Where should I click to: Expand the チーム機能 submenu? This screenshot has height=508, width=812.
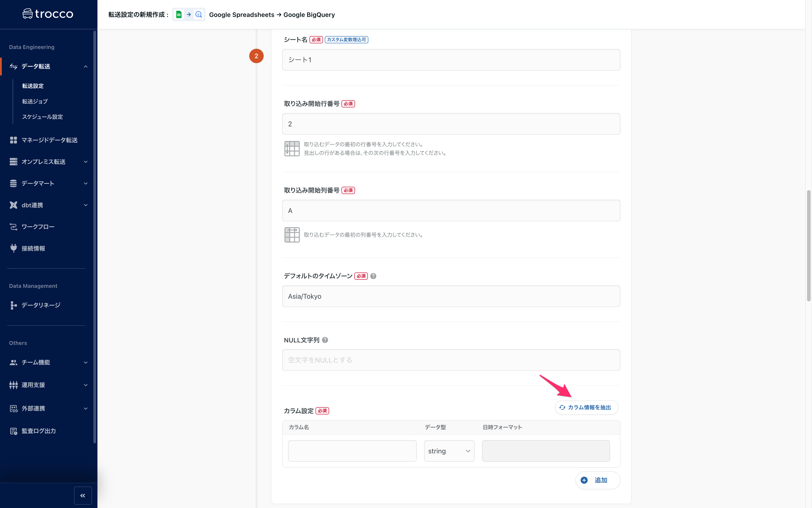86,363
